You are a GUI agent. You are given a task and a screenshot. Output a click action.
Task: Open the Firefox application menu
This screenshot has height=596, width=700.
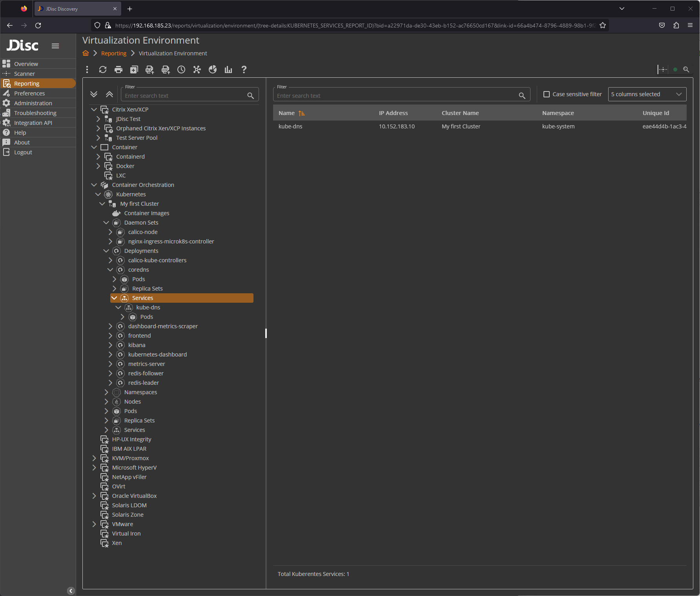[690, 26]
